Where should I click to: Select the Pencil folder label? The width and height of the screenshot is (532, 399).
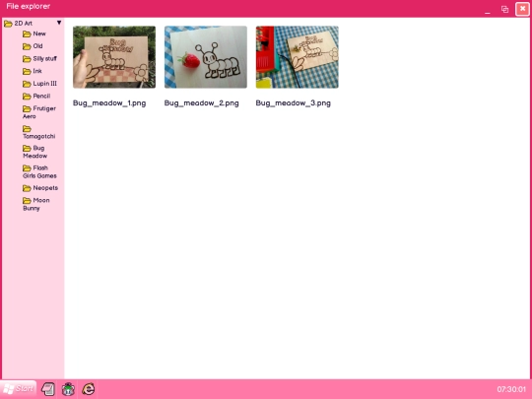tap(41, 96)
